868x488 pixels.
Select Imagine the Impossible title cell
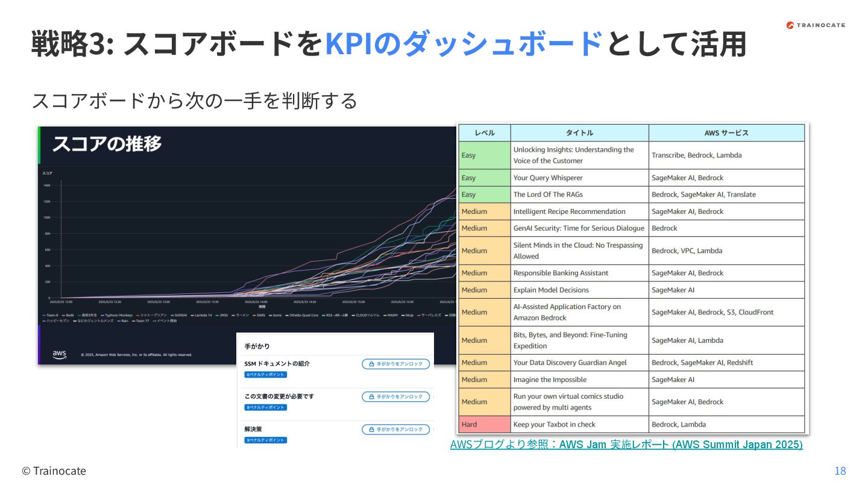tap(579, 380)
